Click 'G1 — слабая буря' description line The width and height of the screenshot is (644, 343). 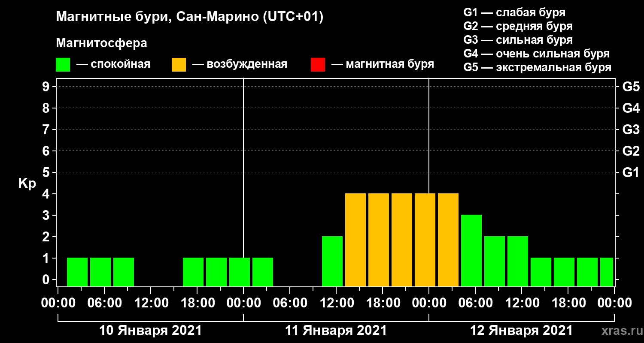click(x=514, y=12)
